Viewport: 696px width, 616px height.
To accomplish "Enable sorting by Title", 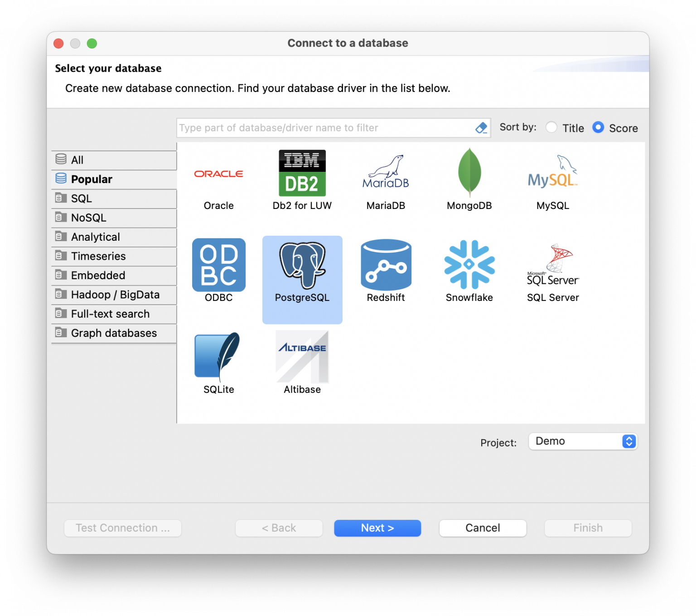I will pos(551,127).
